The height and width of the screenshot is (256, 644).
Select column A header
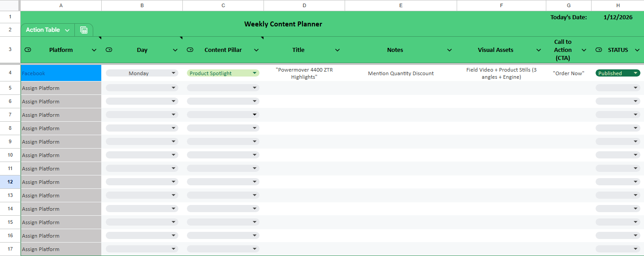61,5
